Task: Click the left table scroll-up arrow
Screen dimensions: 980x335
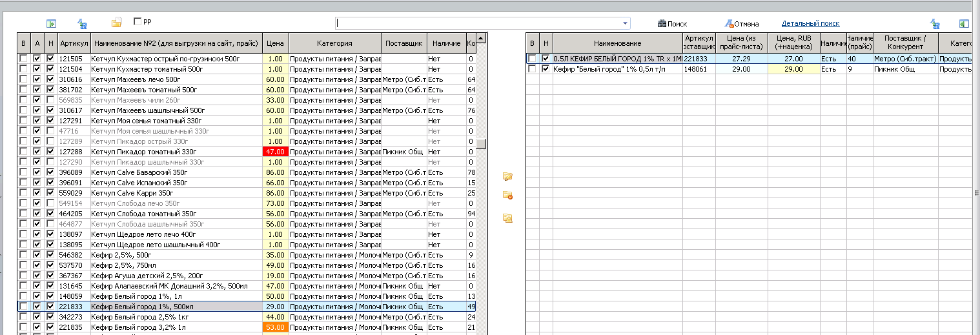Action: [x=481, y=38]
